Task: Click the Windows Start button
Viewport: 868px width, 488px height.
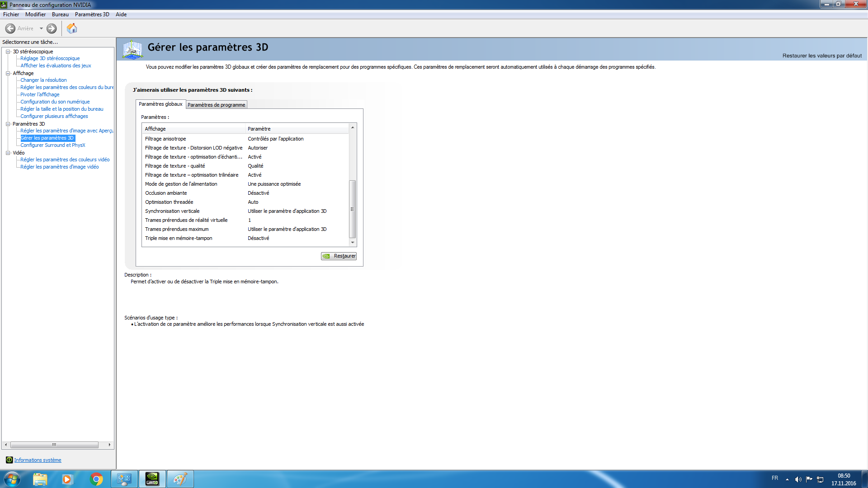Action: [12, 479]
